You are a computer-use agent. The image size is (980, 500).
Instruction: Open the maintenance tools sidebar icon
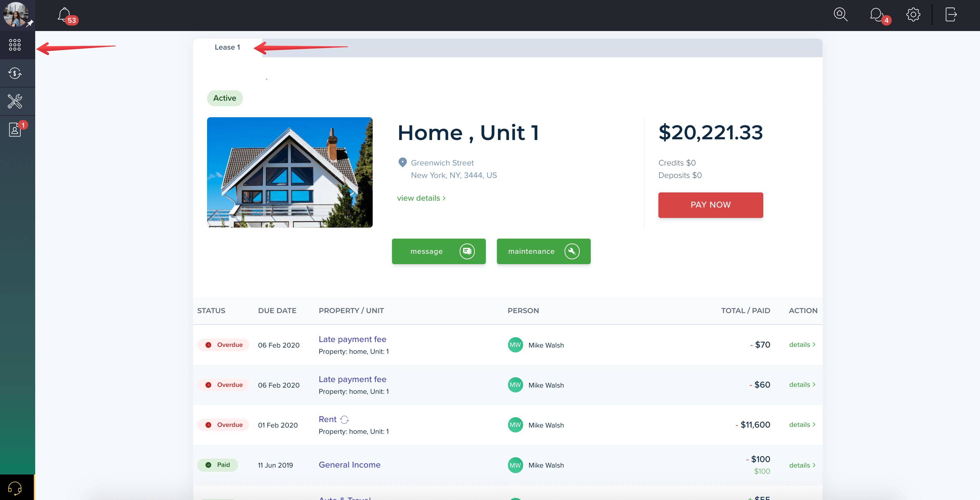[15, 101]
